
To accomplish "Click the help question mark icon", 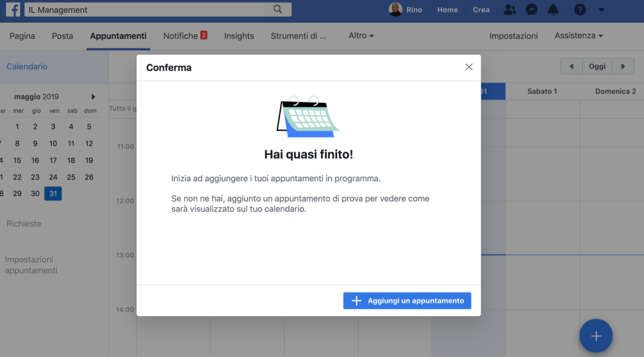I will 580,10.
